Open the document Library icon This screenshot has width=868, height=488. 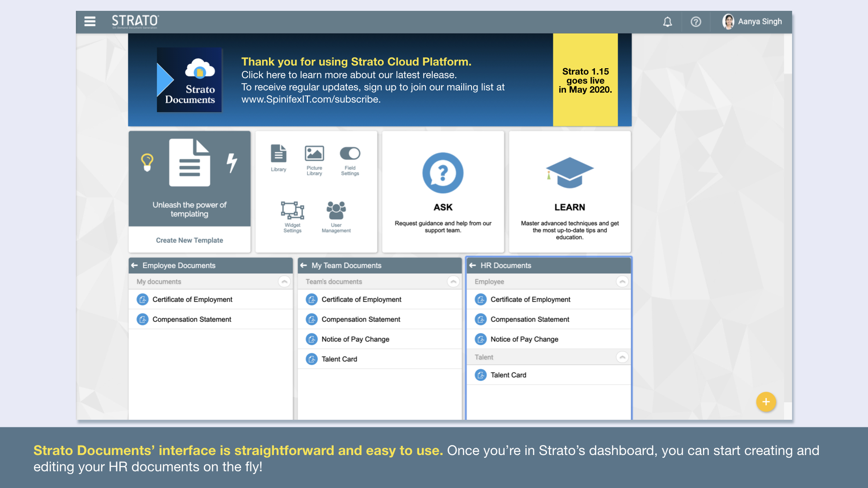point(278,154)
